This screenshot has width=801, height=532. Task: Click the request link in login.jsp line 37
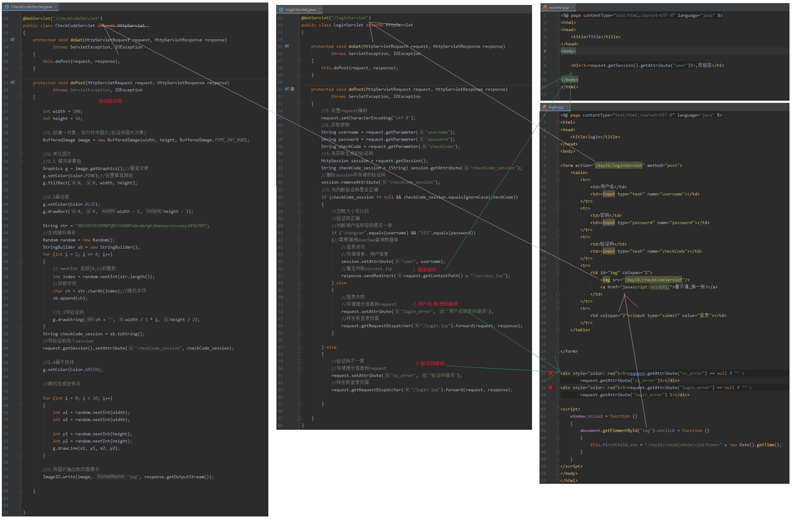pyautogui.click(x=636, y=373)
